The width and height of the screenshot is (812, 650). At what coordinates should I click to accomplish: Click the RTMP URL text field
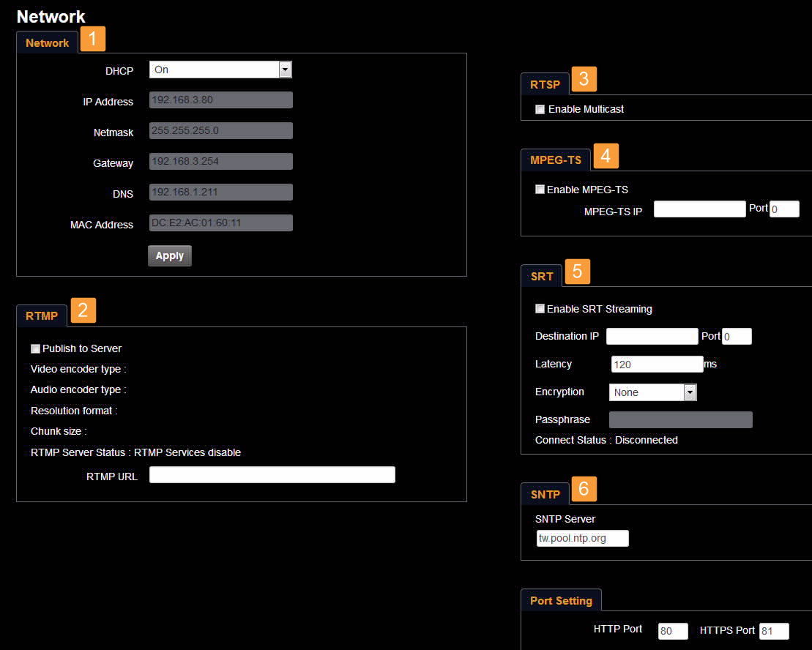(272, 475)
